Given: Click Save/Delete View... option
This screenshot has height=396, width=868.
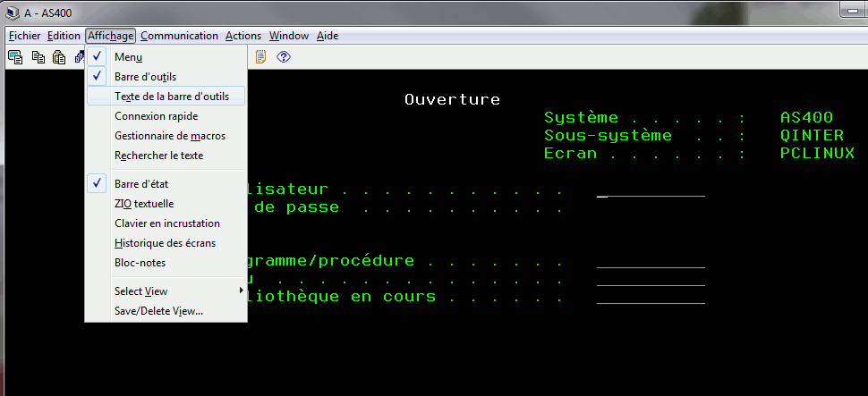Looking at the screenshot, I should pyautogui.click(x=158, y=311).
